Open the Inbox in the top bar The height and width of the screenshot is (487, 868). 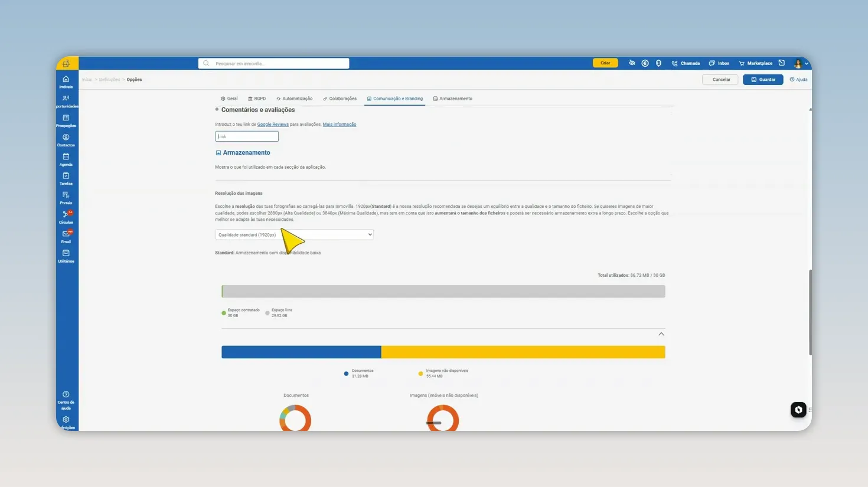point(719,63)
